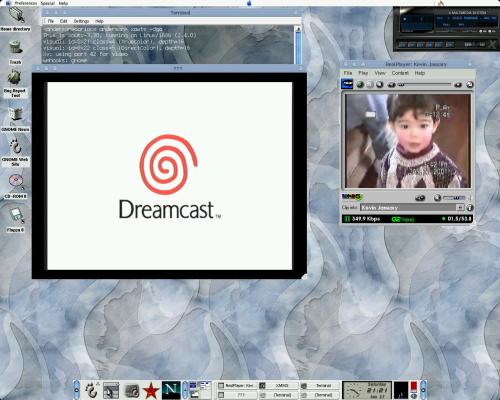500x400 pixels.
Task: Toggle mute speaker icon in RealPlayer
Action: (x=420, y=198)
